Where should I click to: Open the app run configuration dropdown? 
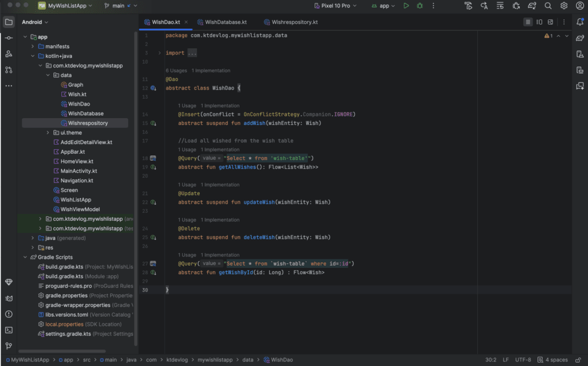point(383,6)
